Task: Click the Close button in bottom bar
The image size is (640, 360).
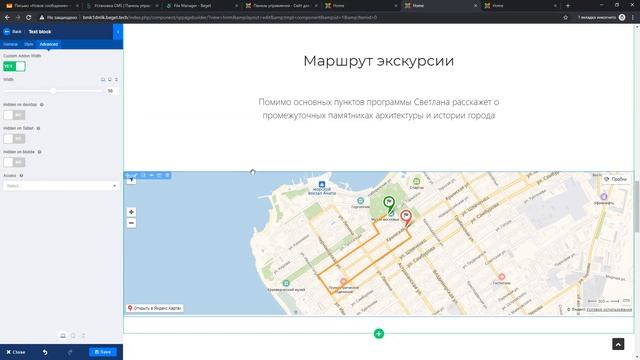Action: pos(16,352)
